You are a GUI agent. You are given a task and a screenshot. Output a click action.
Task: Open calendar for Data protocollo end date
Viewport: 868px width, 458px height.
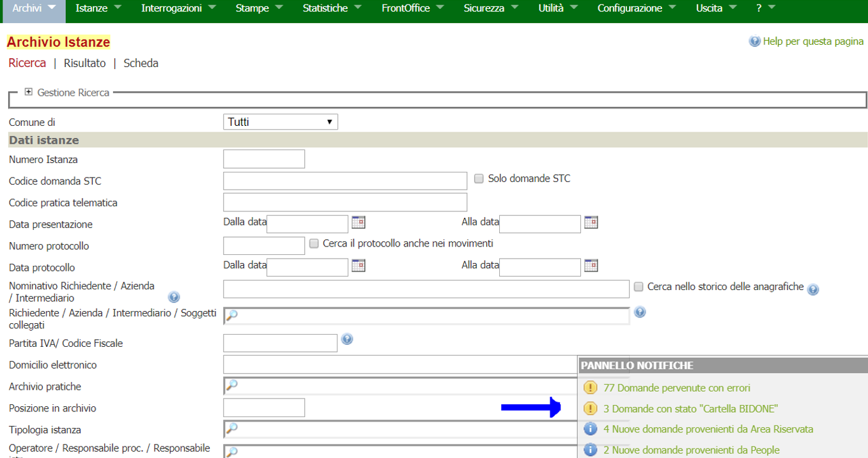click(591, 266)
